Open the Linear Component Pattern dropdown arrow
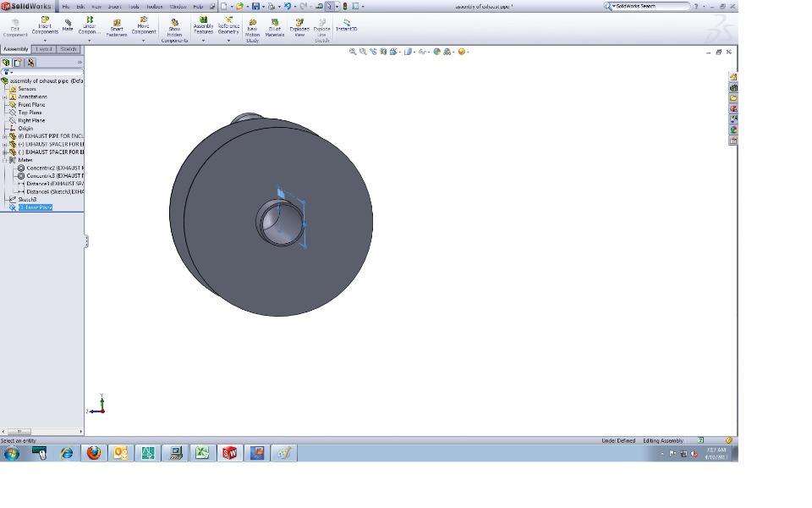 [x=89, y=41]
